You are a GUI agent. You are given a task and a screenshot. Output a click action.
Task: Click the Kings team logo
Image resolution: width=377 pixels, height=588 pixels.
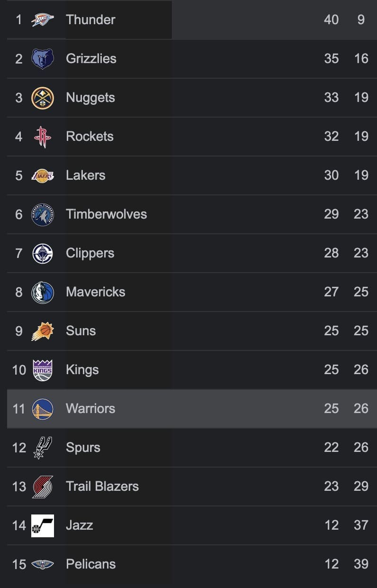point(43,370)
